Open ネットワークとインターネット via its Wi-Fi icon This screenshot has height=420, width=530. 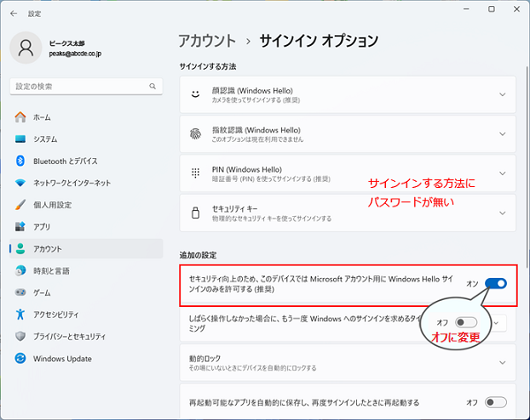click(20, 183)
